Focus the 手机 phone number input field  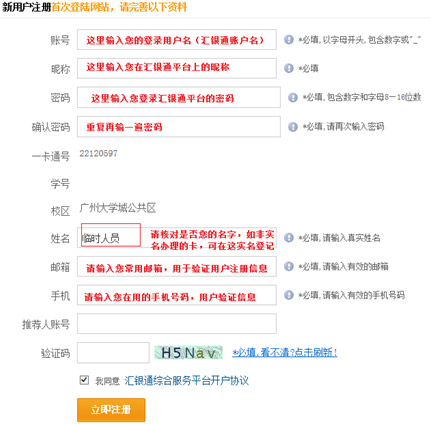177,295
